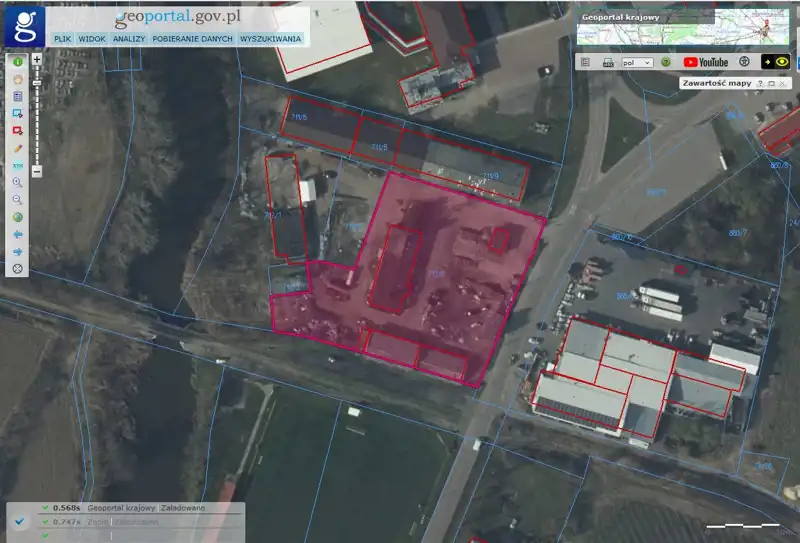
Task: Maximize the Zawartość mapy panel
Action: 771,84
